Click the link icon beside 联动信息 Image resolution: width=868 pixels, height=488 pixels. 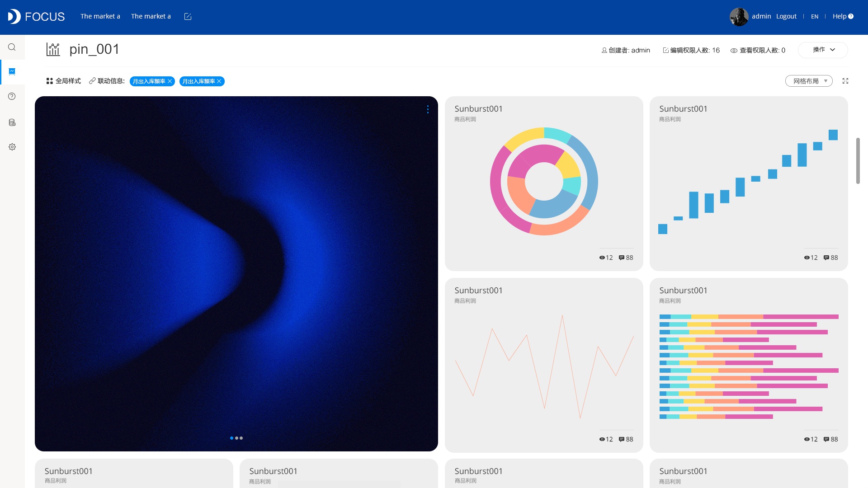92,81
